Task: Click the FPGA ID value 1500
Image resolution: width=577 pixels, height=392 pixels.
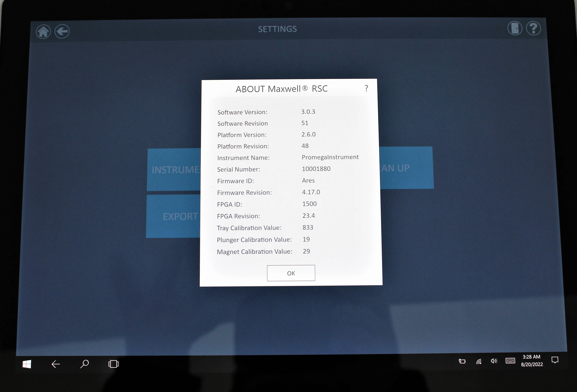Action: (x=309, y=204)
